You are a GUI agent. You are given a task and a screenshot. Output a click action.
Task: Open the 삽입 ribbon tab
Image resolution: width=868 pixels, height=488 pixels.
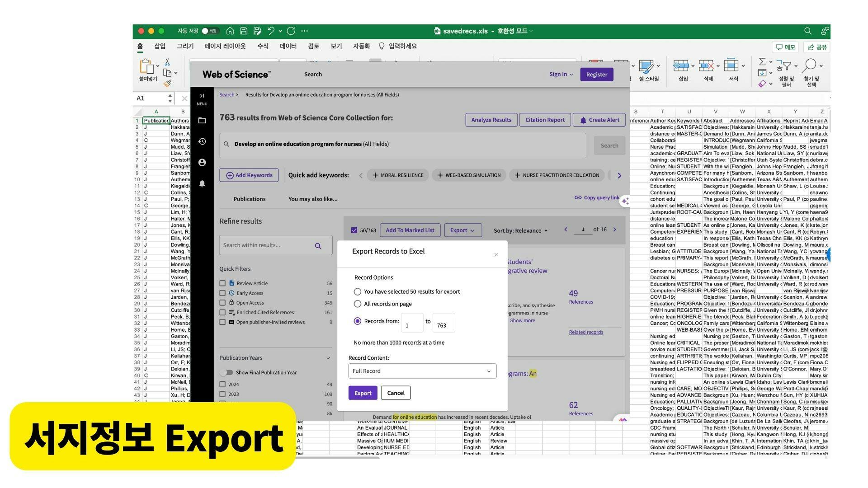coord(160,46)
